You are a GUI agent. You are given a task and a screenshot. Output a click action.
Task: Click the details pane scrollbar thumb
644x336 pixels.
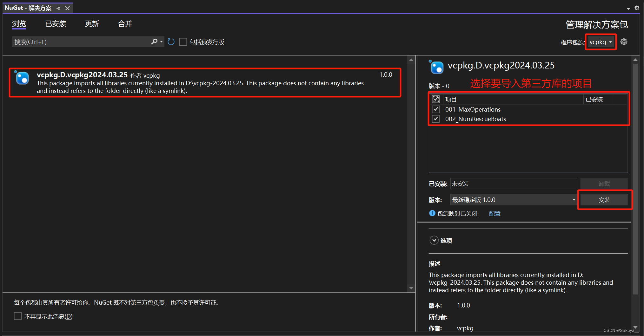point(635,179)
